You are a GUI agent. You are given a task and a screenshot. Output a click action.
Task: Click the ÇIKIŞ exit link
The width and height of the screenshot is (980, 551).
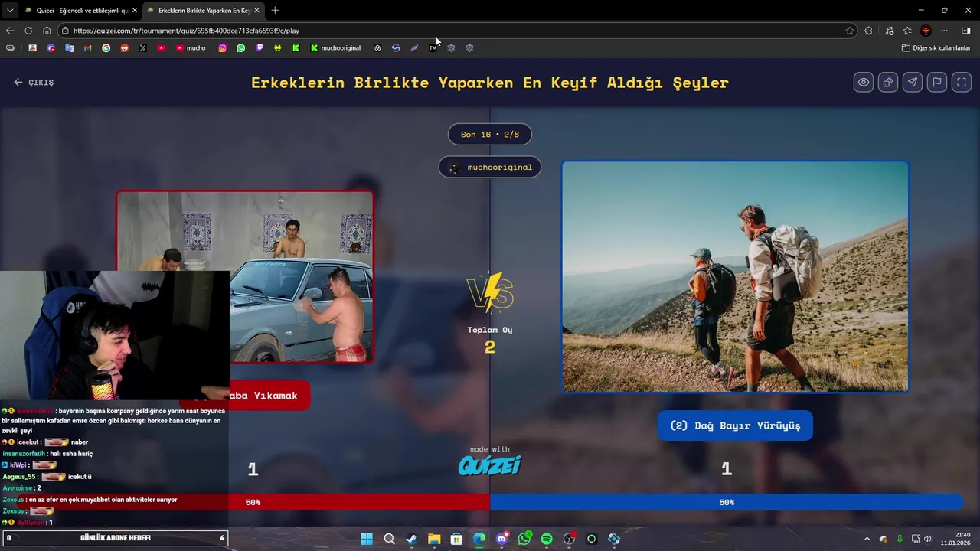tap(34, 82)
